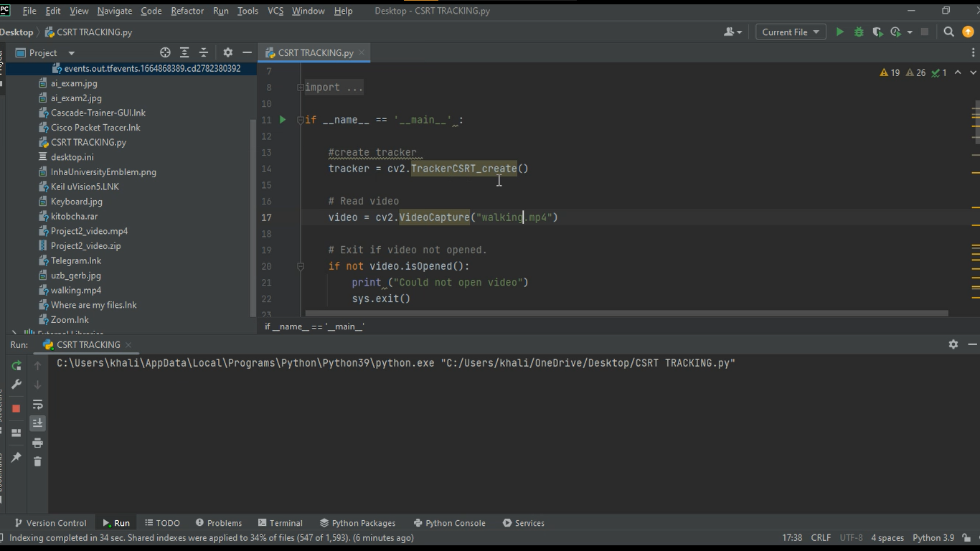Open the Project panel settings gear
This screenshot has height=551, width=980.
(227, 52)
